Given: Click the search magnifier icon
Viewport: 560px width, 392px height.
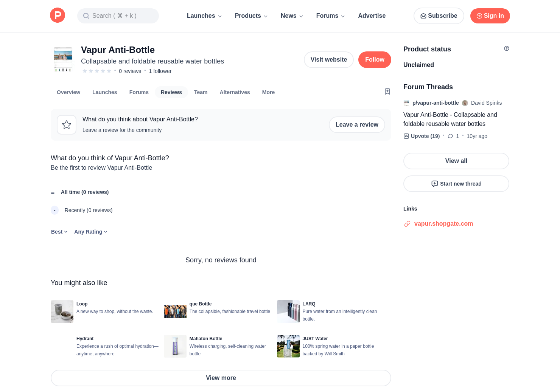Looking at the screenshot, I should point(86,16).
